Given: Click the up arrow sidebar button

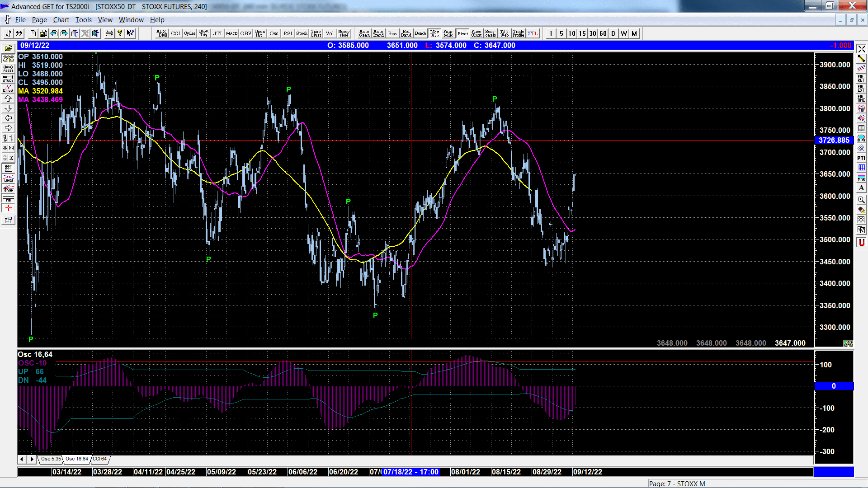Looking at the screenshot, I should tap(8, 98).
